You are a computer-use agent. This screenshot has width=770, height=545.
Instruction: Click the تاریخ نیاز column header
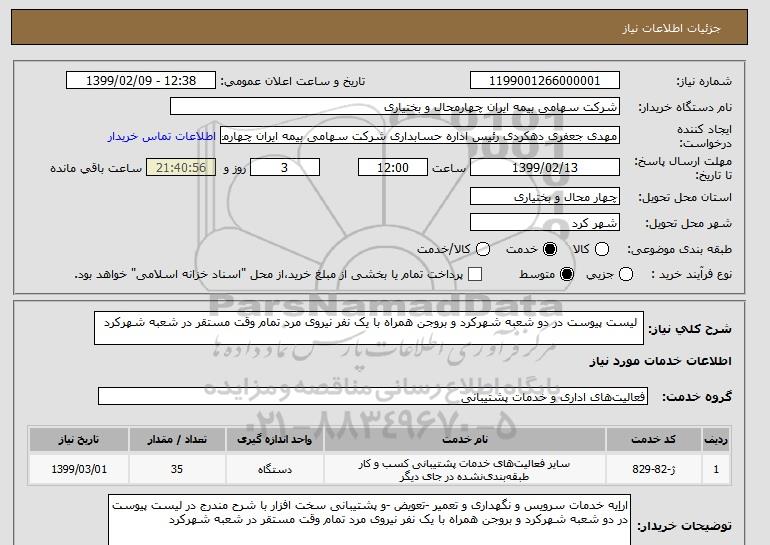click(79, 439)
